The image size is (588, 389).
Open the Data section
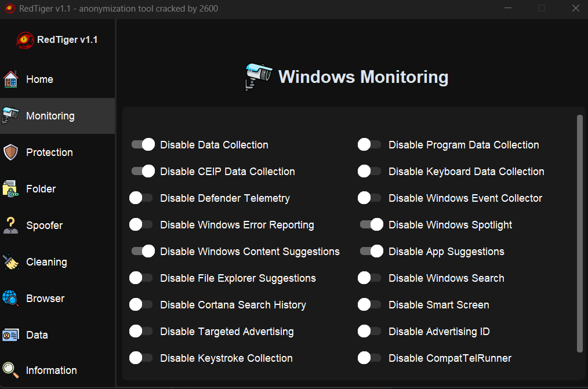[57, 335]
